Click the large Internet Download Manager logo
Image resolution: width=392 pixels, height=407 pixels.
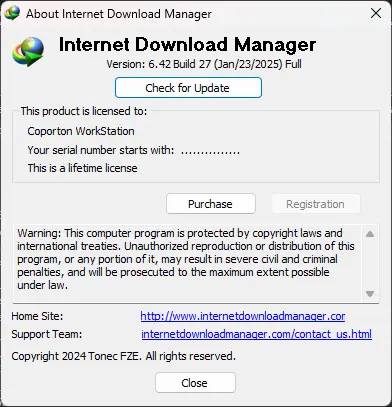click(x=28, y=51)
